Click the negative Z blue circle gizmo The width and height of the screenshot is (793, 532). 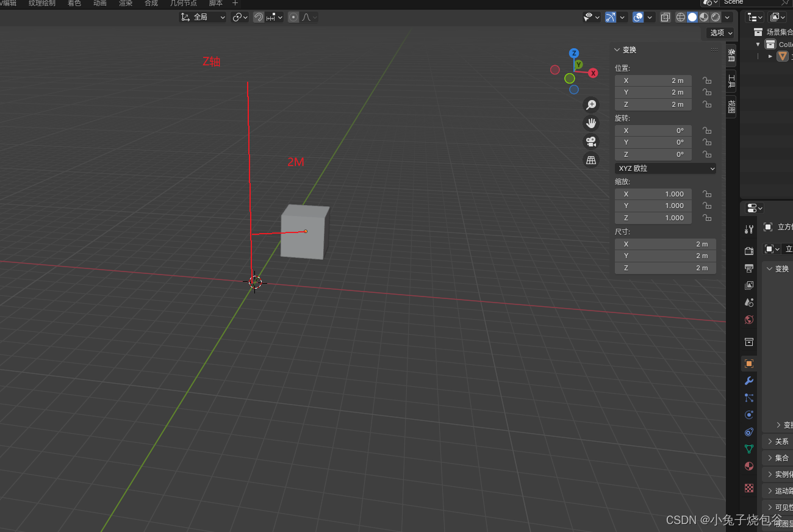574,90
